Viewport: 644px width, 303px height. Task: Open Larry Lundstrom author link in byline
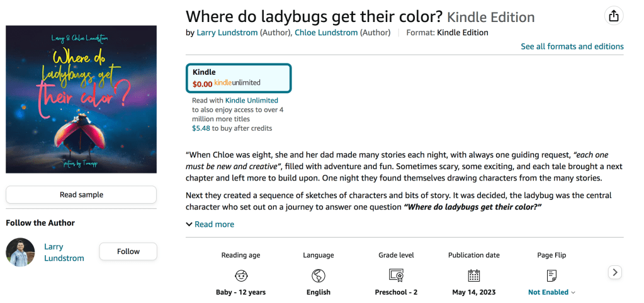pos(227,33)
